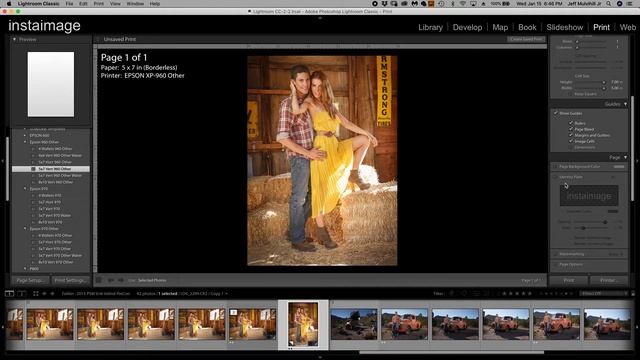Collapse the Epson 970 Other template folder
Screen dimensions: 640x360
pos(25,229)
